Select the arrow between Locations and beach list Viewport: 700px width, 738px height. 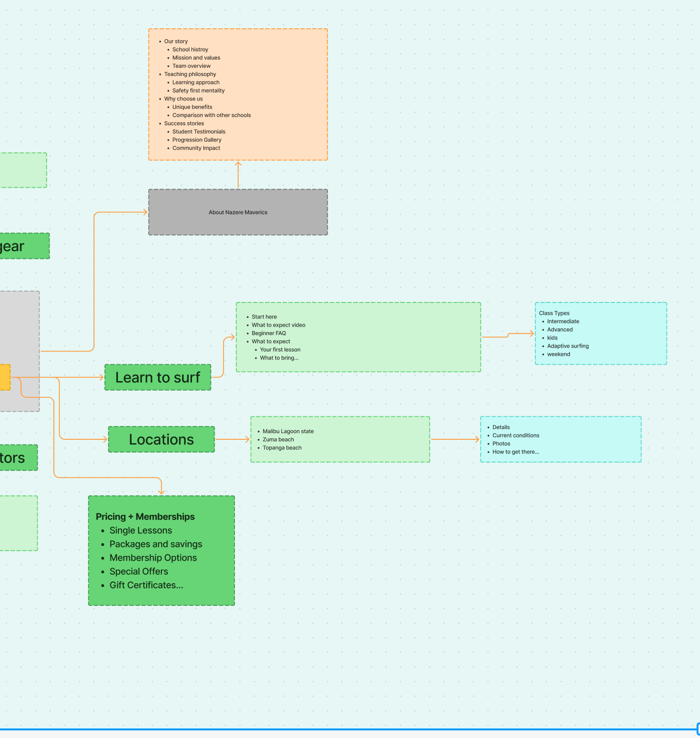[x=233, y=439]
